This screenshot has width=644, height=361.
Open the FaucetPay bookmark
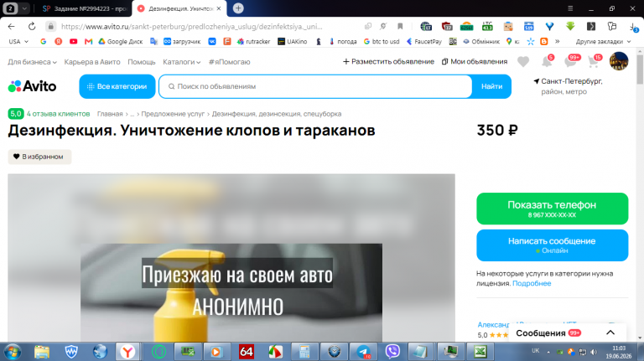point(423,41)
